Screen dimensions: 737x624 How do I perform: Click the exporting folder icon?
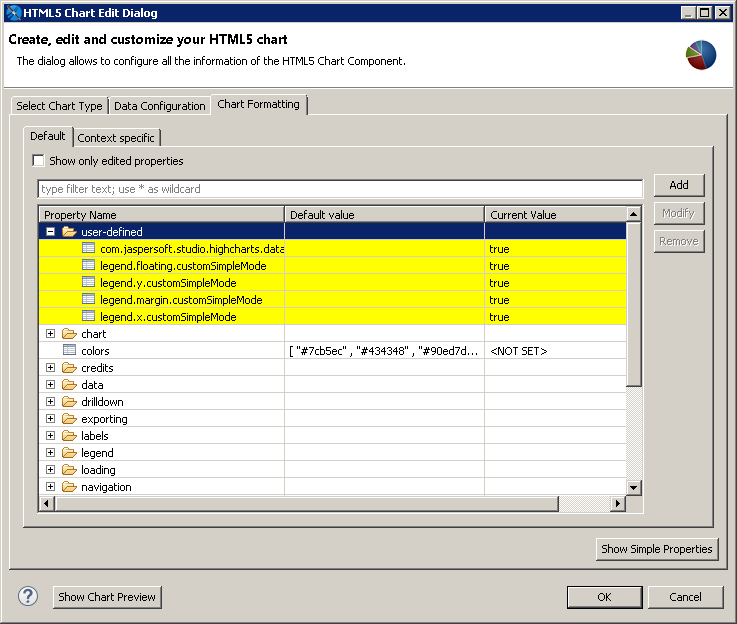69,419
